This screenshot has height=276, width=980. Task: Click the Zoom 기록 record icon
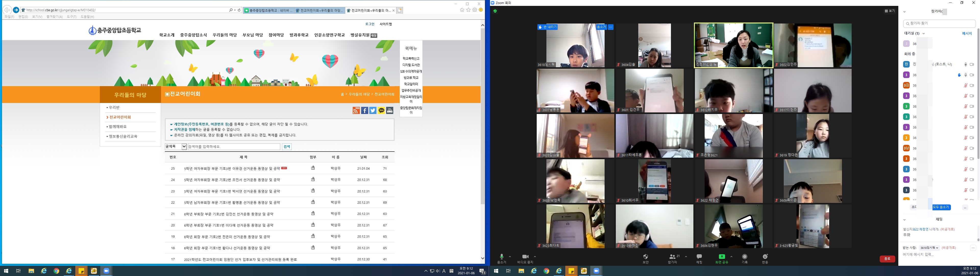tap(744, 257)
